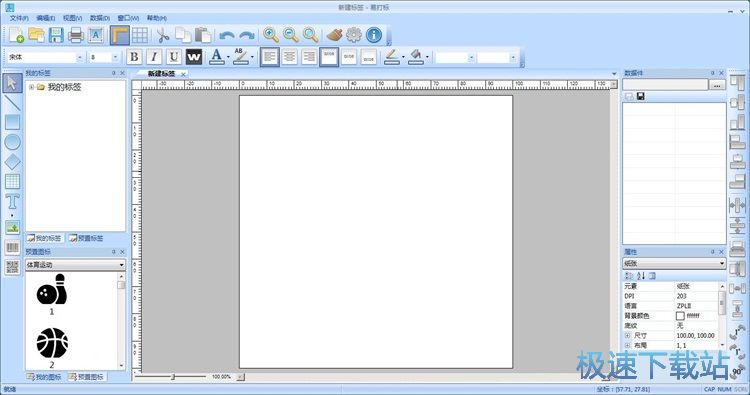The width and height of the screenshot is (750, 395).
Task: Toggle bold formatting
Action: [x=134, y=57]
